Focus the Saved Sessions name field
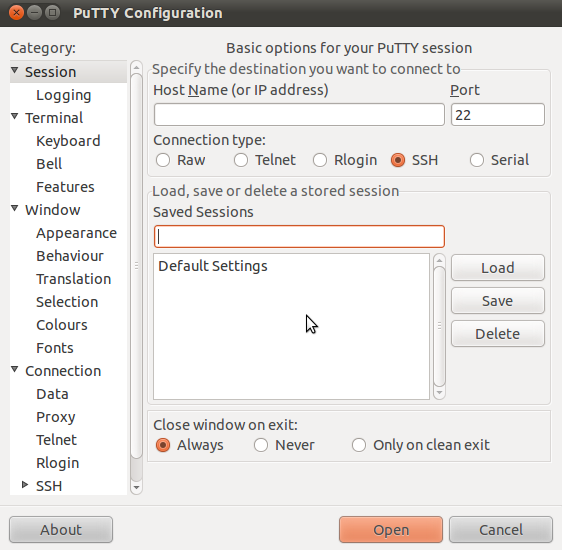 point(299,236)
